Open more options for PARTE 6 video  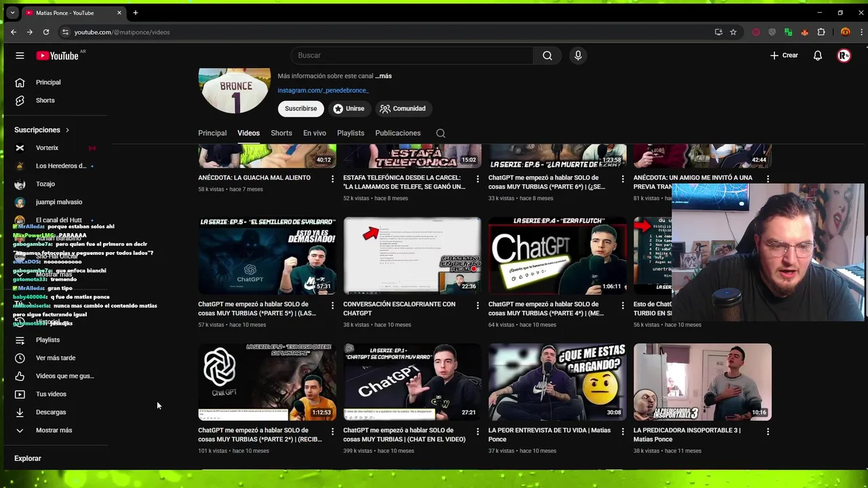pos(623,179)
